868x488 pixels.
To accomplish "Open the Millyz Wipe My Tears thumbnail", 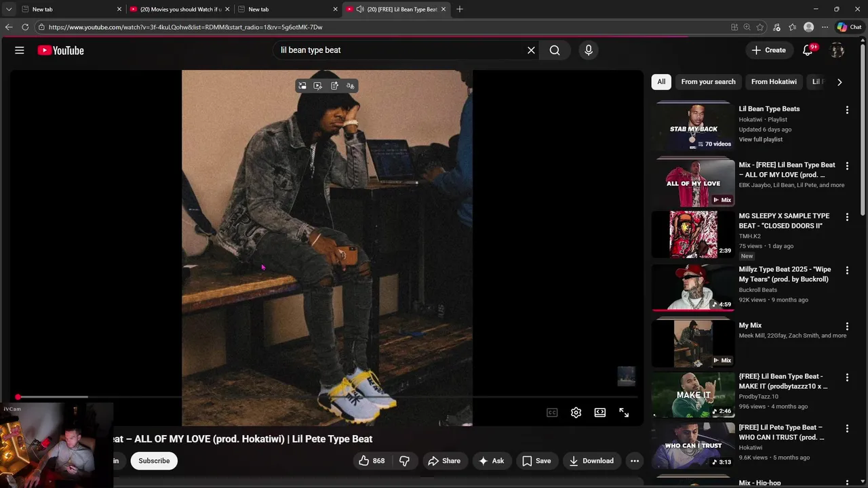I will [x=693, y=287].
